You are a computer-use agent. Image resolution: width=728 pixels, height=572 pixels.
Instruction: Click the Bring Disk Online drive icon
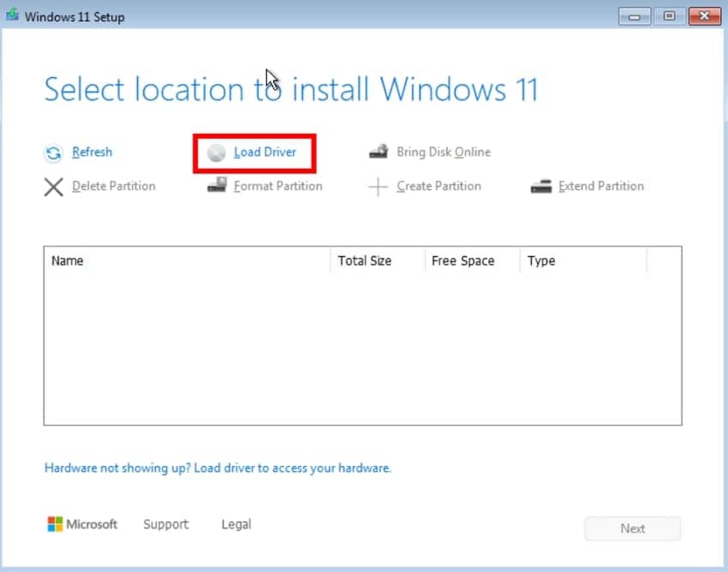click(379, 152)
